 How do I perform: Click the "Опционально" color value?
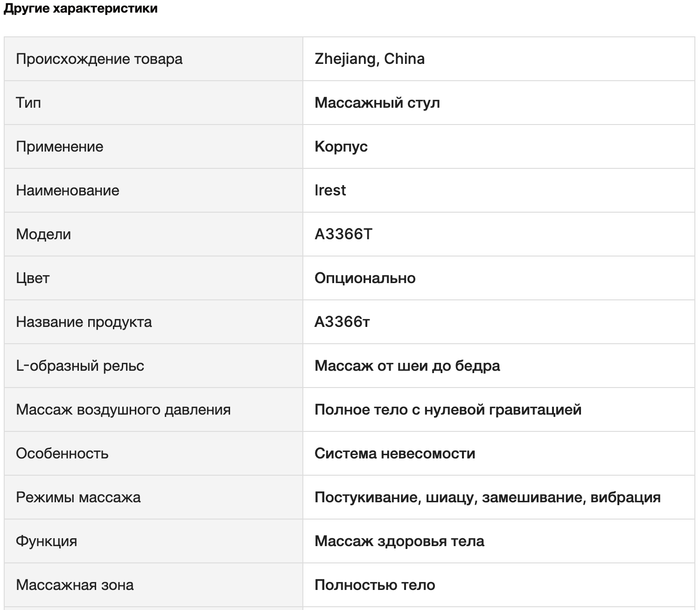[x=365, y=278]
